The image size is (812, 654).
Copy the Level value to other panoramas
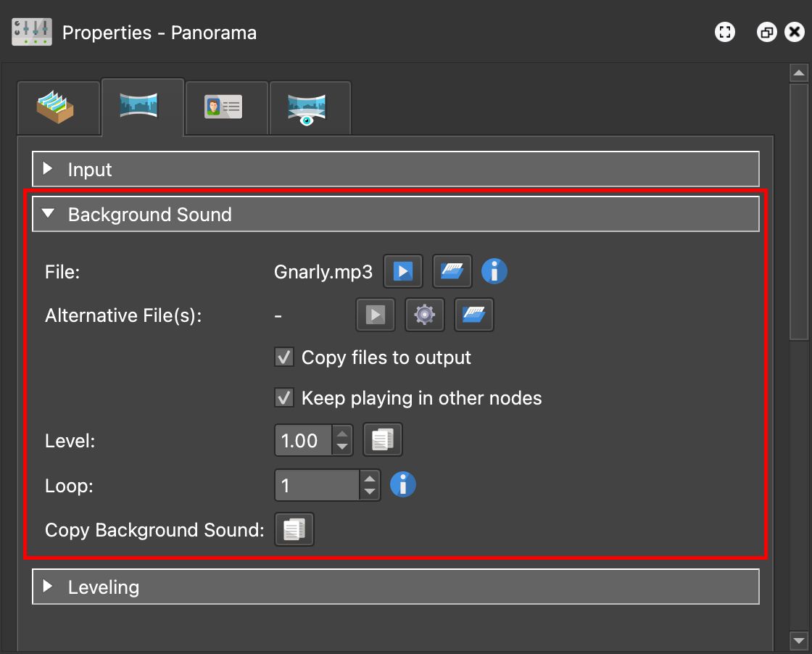click(x=382, y=440)
